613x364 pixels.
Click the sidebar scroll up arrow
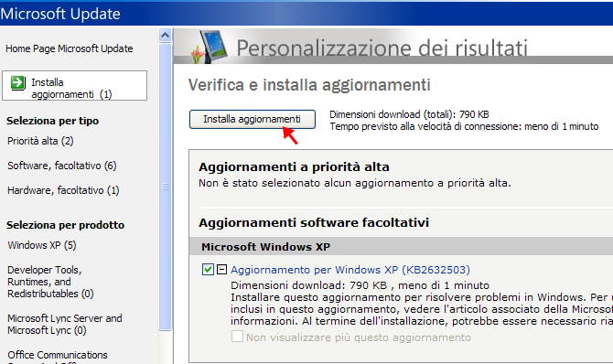pos(165,36)
